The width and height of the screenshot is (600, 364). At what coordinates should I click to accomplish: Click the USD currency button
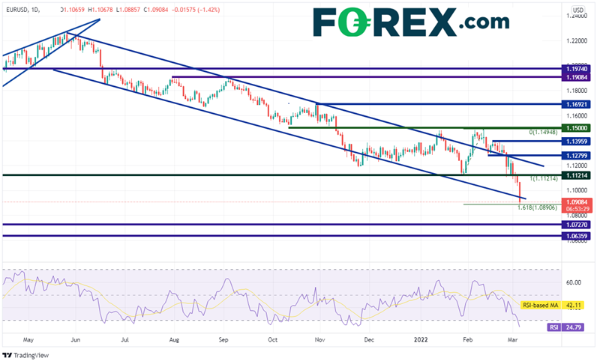coord(577,10)
